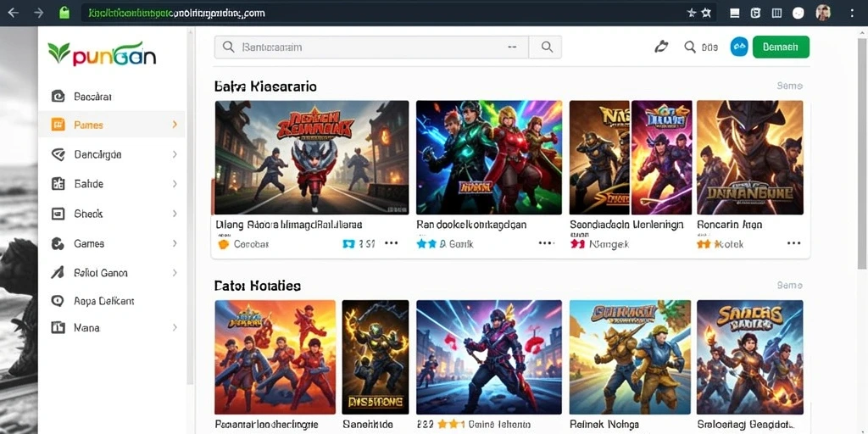Open the Bahde sidebar item
Screen dimensions: 868x434
112,184
